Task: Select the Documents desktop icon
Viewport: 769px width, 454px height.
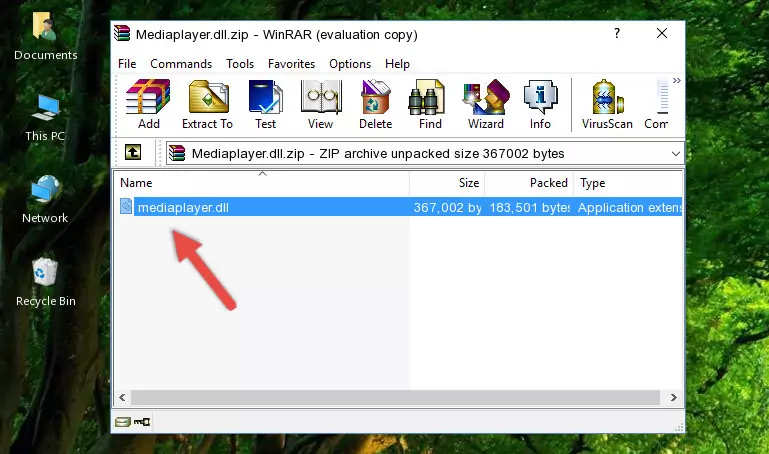Action: [46, 36]
